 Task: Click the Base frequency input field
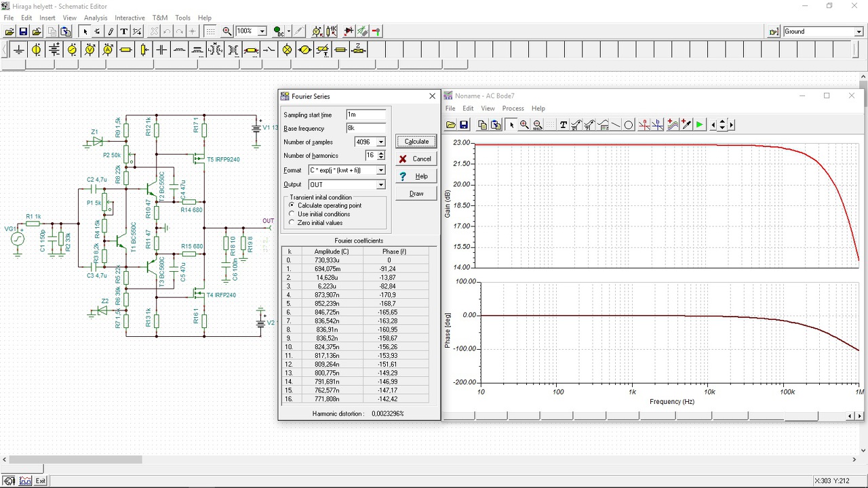coord(366,128)
